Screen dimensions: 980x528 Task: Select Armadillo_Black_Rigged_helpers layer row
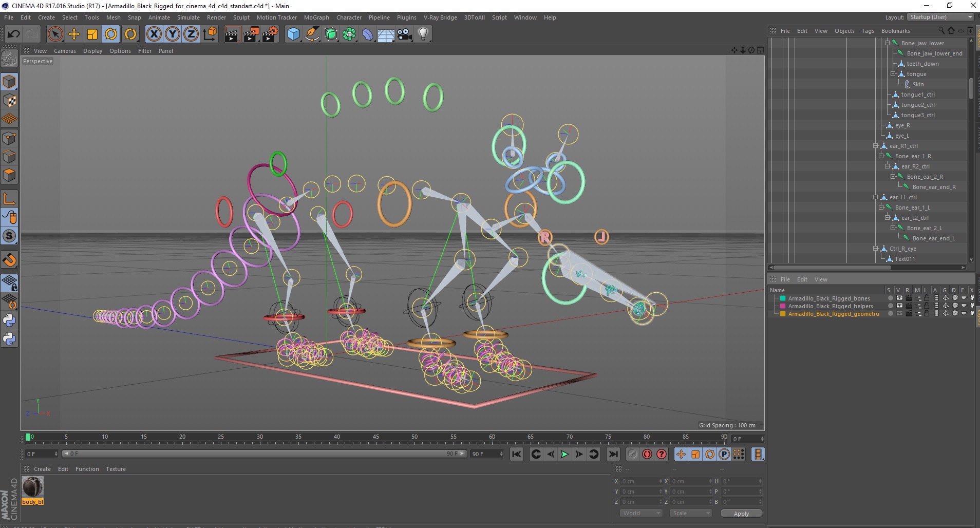click(x=830, y=306)
